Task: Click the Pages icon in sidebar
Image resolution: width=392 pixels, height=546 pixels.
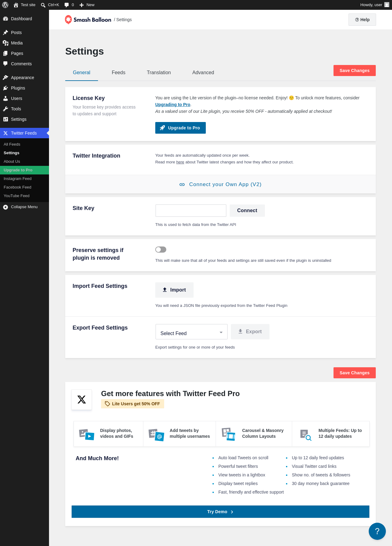Action: (x=6, y=53)
